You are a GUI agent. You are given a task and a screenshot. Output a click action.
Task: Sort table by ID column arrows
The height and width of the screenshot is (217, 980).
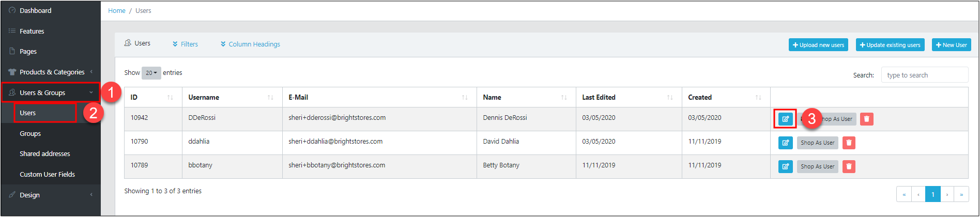pos(170,98)
